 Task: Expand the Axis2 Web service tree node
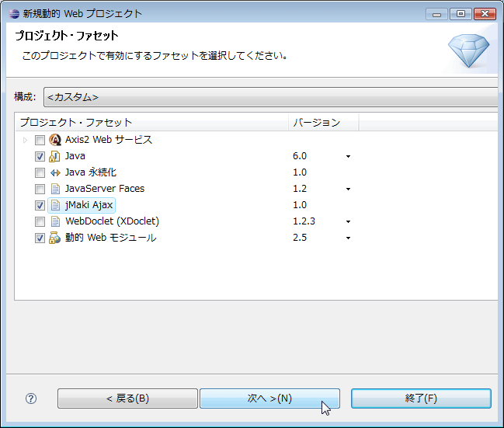click(25, 140)
